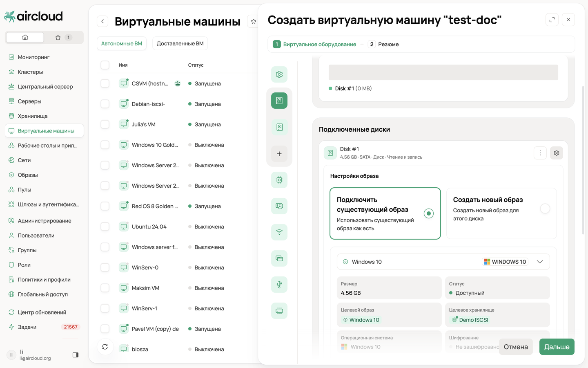588x368 pixels.
Task: Click the Demo ISCSI target storage link
Action: (x=470, y=320)
